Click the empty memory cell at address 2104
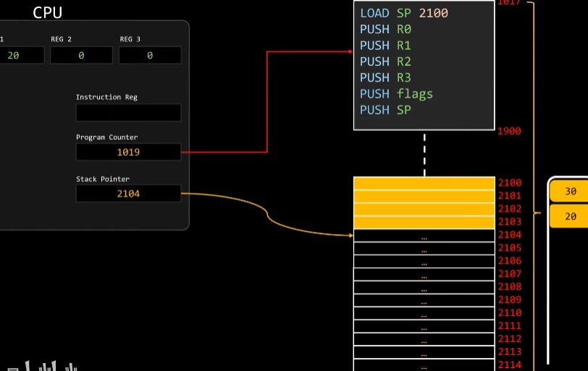The height and width of the screenshot is (371, 588). click(424, 235)
